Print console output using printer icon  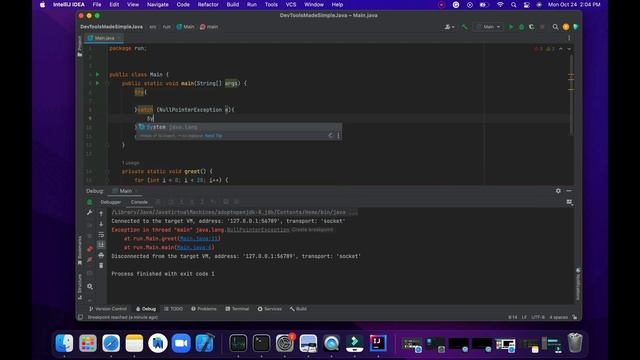tap(101, 255)
